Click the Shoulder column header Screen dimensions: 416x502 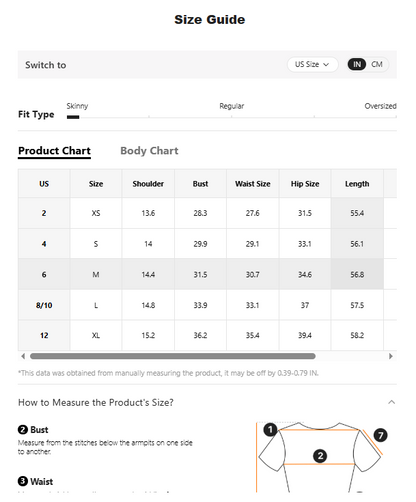[x=148, y=184]
